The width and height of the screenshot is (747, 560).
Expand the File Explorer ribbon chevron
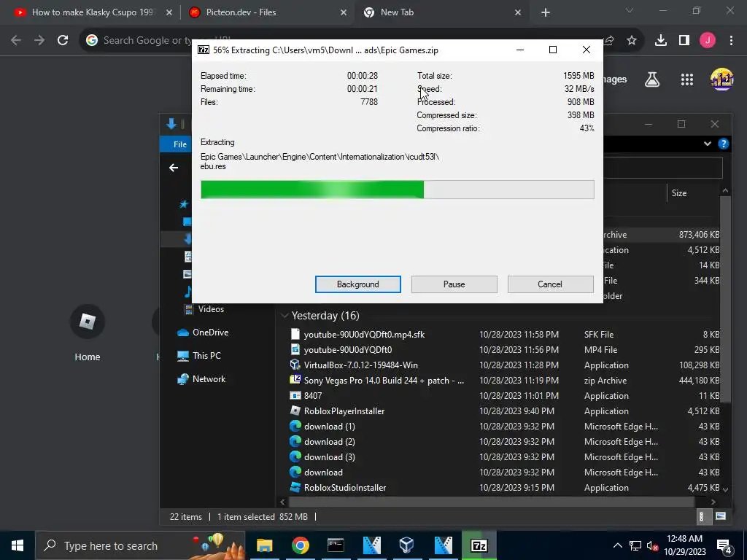click(x=708, y=144)
